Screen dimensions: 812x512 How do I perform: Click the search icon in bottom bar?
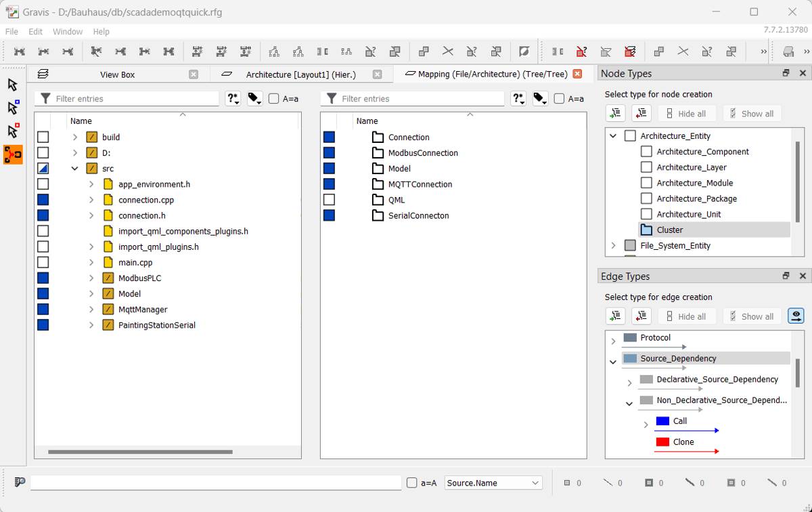point(20,482)
